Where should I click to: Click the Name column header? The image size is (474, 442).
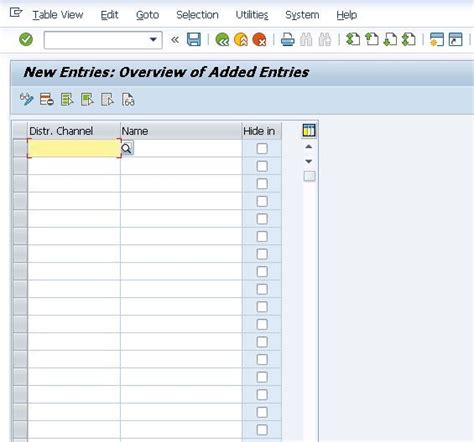pyautogui.click(x=181, y=131)
